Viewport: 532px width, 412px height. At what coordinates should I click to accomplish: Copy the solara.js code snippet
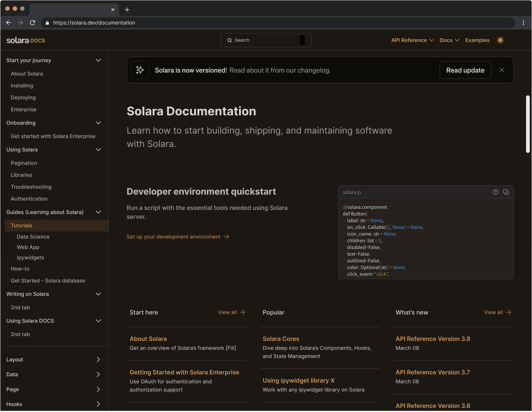tap(506, 192)
